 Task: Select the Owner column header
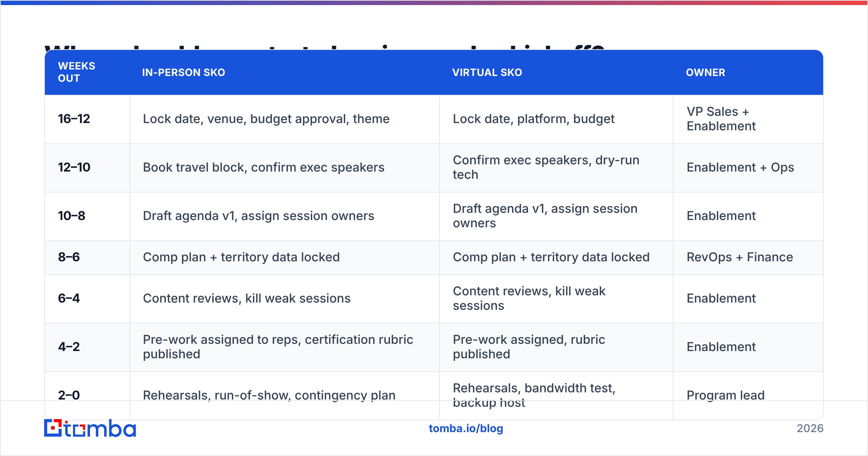click(x=706, y=72)
